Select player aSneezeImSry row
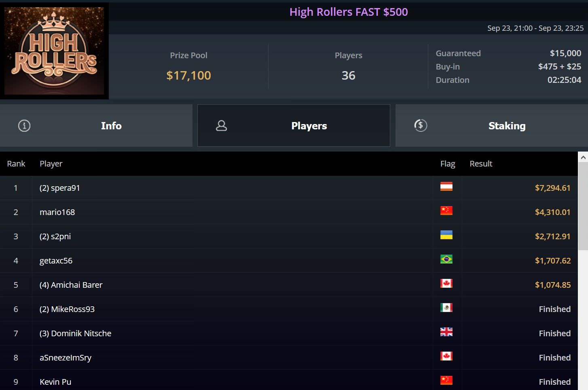Image resolution: width=588 pixels, height=390 pixels. (x=289, y=358)
